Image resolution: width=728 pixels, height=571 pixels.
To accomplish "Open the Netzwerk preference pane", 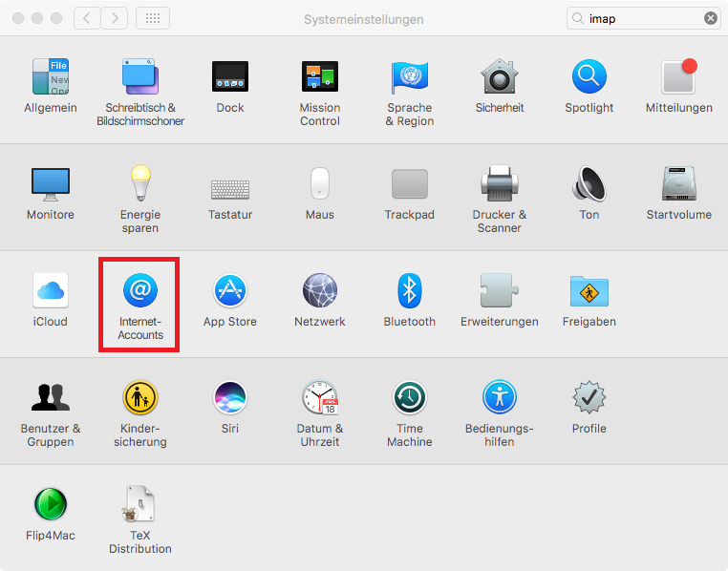I will (x=320, y=290).
